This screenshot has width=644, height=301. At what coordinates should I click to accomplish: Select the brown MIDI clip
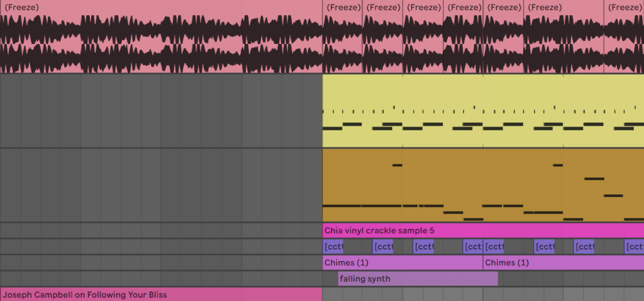483,185
